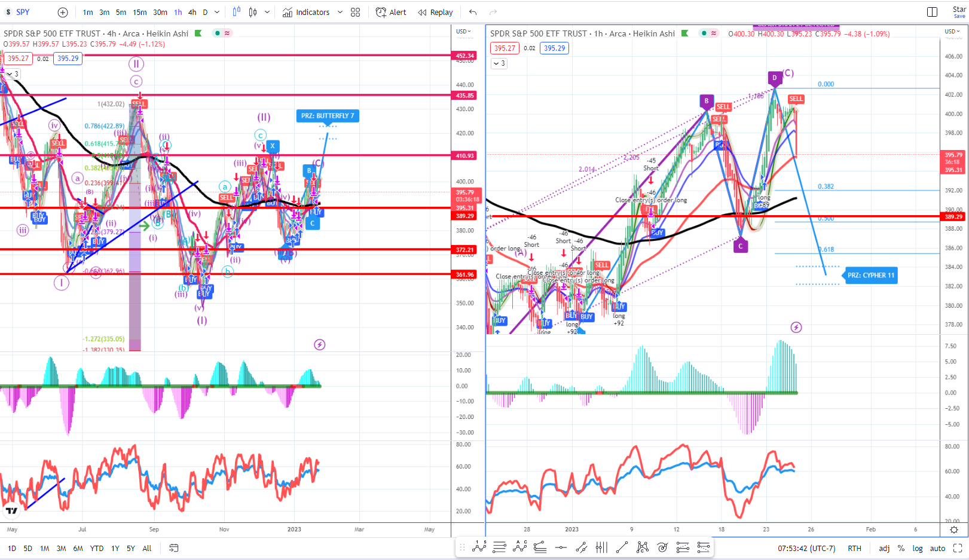This screenshot has width=969, height=560.
Task: Select the YTD date range
Action: (x=97, y=548)
